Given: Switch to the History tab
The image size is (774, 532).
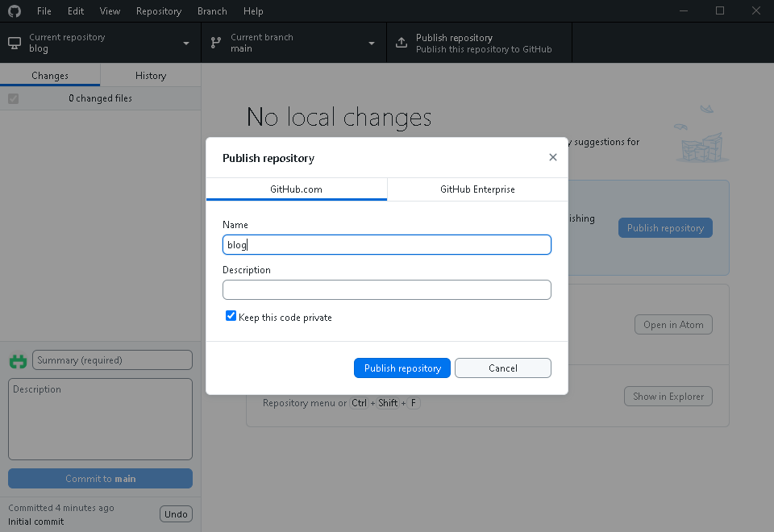Looking at the screenshot, I should [151, 75].
